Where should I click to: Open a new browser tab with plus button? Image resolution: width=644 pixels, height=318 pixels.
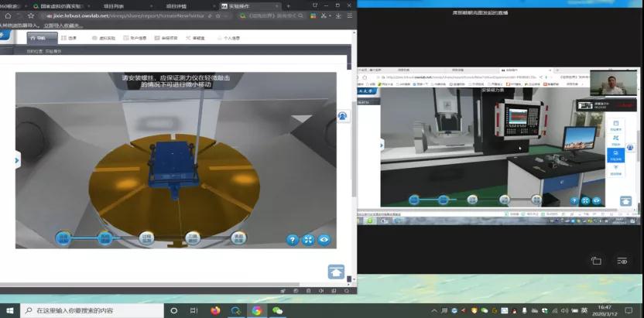click(289, 5)
